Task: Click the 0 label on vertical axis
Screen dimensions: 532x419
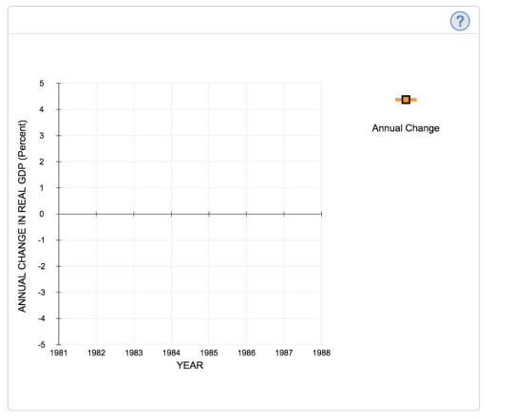Action: click(x=42, y=214)
